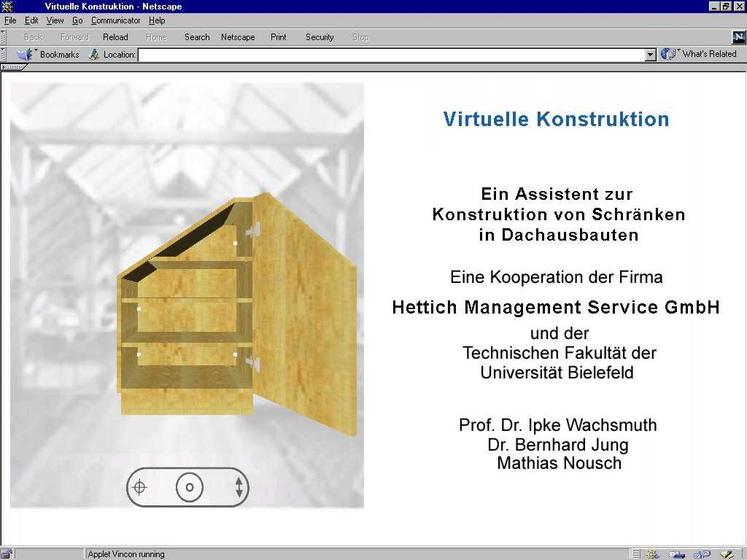The height and width of the screenshot is (560, 747).
Task: Open Newsgroups from the status bar chat icon
Action: [x=703, y=554]
